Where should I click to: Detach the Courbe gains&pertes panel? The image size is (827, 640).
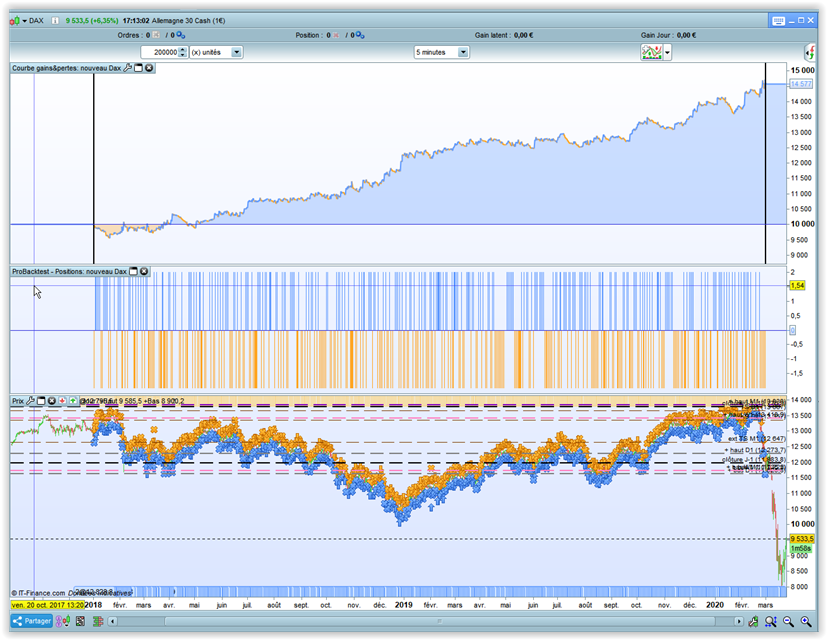(139, 68)
